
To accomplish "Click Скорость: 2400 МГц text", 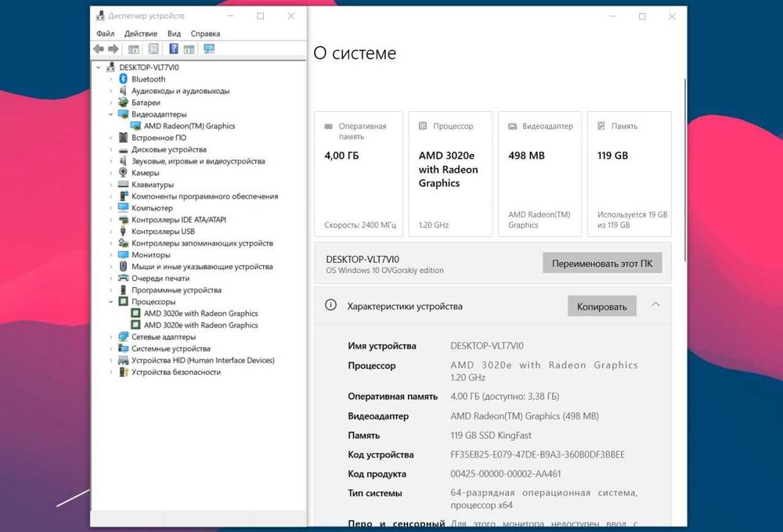I will pyautogui.click(x=360, y=225).
